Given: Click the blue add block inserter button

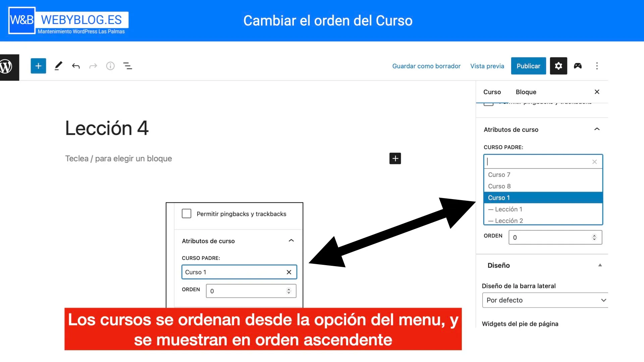Looking at the screenshot, I should click(38, 66).
